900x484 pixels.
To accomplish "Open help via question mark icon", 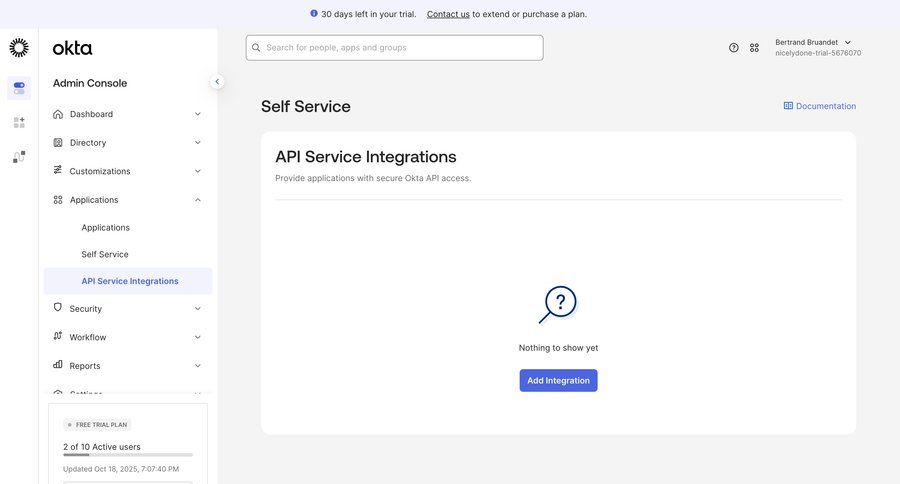I will tap(734, 48).
